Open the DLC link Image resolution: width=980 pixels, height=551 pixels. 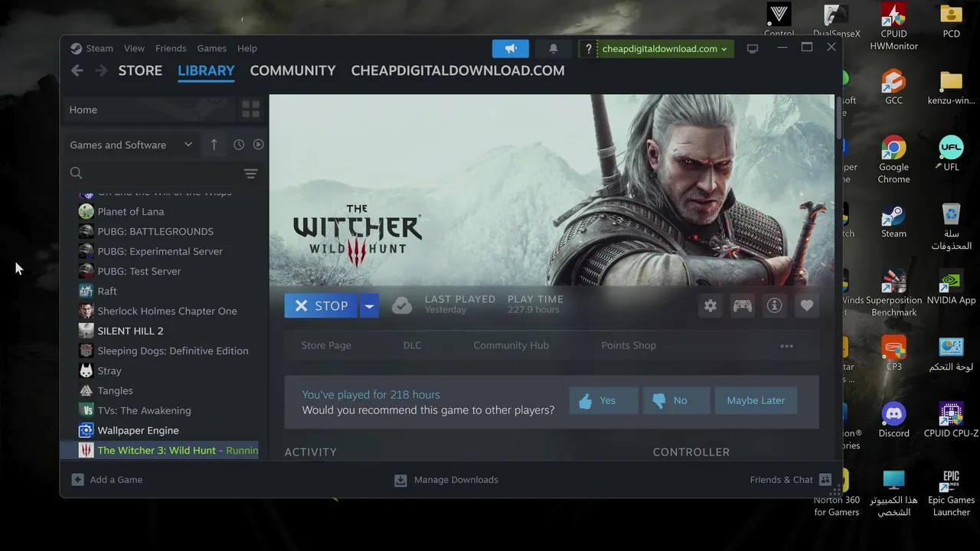point(412,345)
